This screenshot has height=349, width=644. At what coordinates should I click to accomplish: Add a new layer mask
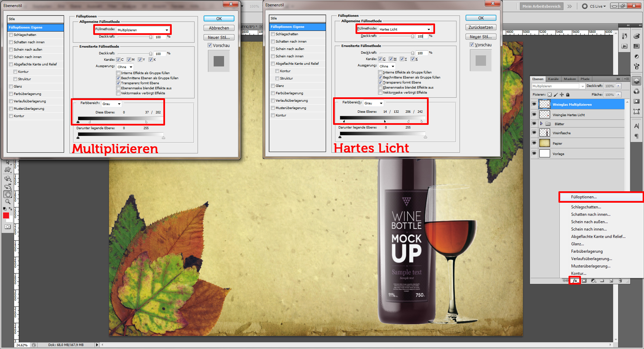pyautogui.click(x=584, y=281)
